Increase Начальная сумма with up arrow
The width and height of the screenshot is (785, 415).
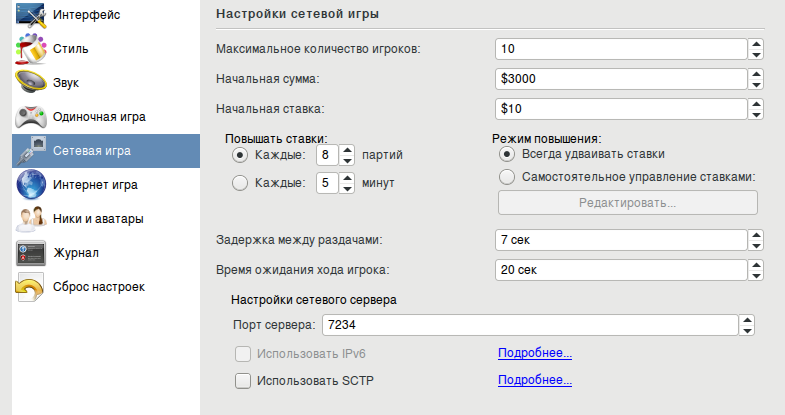click(756, 74)
